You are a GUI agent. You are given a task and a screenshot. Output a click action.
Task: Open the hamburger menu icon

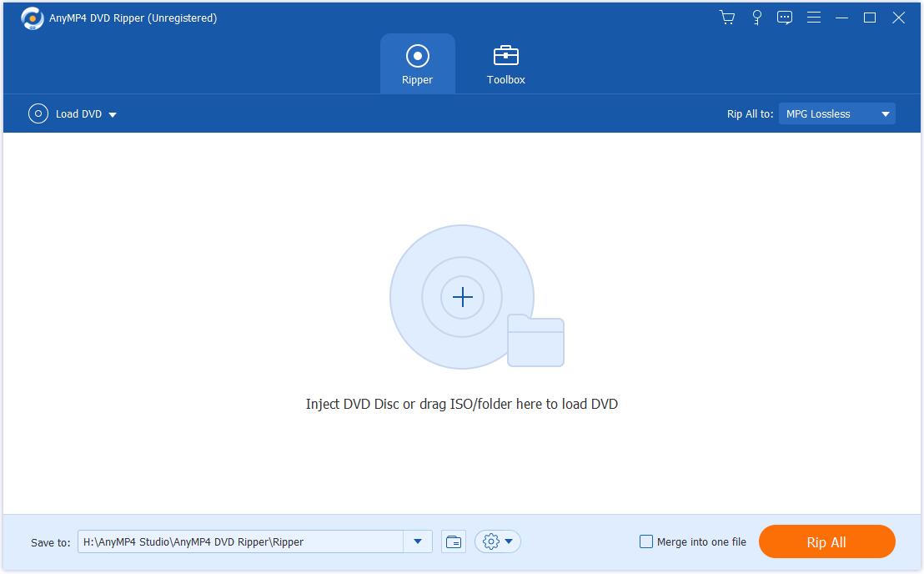coord(814,18)
